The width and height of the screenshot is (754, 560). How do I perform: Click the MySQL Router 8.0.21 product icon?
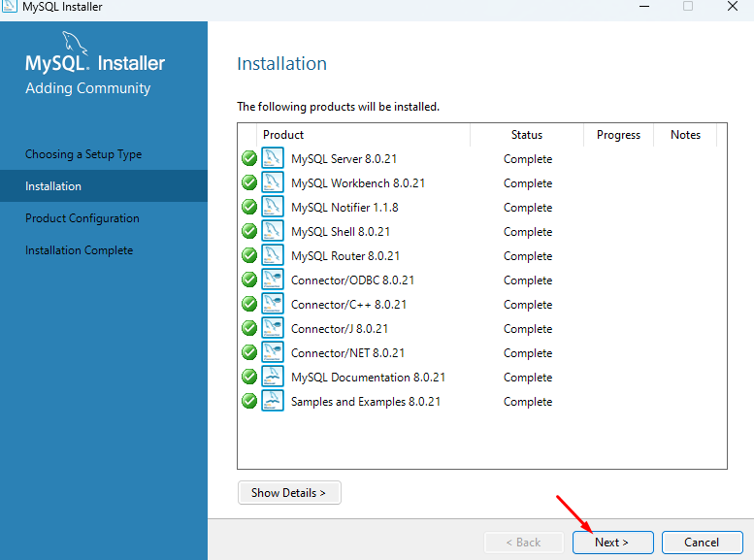point(272,255)
